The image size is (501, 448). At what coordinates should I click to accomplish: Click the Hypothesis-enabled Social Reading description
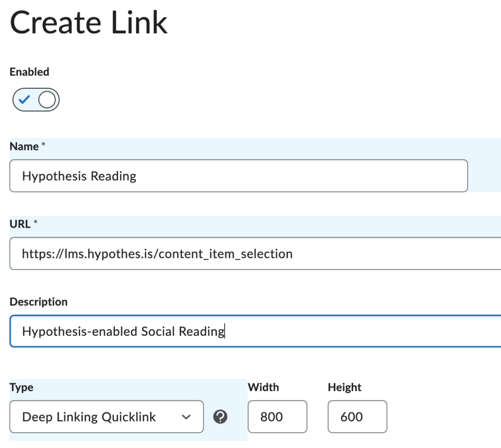(122, 331)
